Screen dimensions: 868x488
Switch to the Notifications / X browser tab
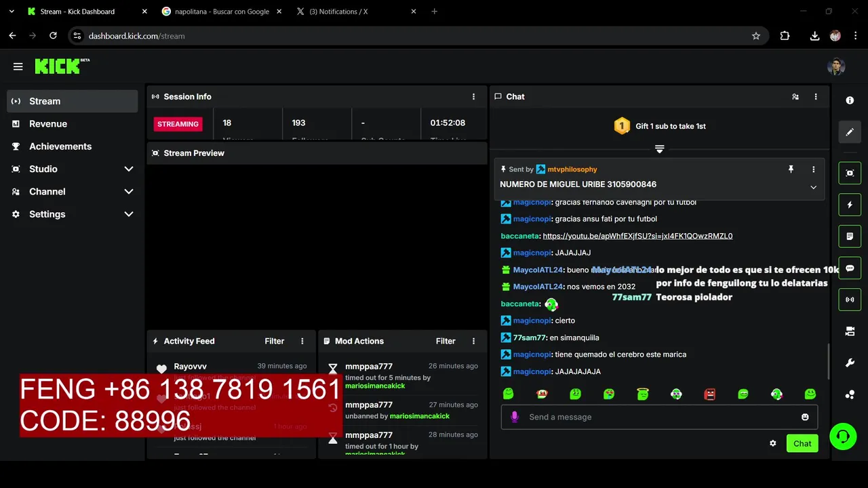[x=356, y=12]
